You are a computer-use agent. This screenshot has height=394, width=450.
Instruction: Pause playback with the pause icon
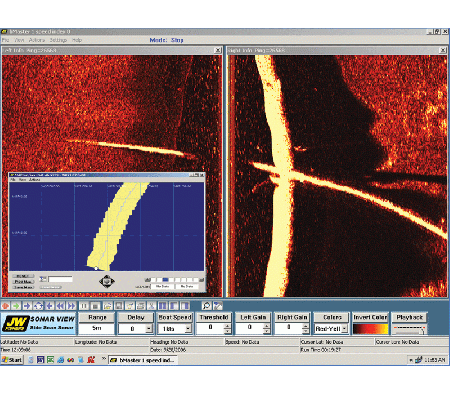click(x=84, y=306)
